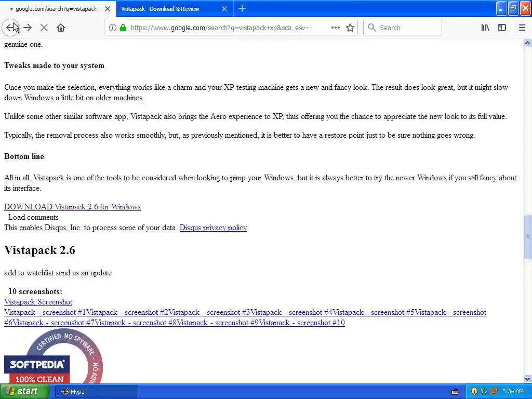Switch to the google.com search tab
Viewport: 532px width, 399px height.
pyautogui.click(x=58, y=9)
